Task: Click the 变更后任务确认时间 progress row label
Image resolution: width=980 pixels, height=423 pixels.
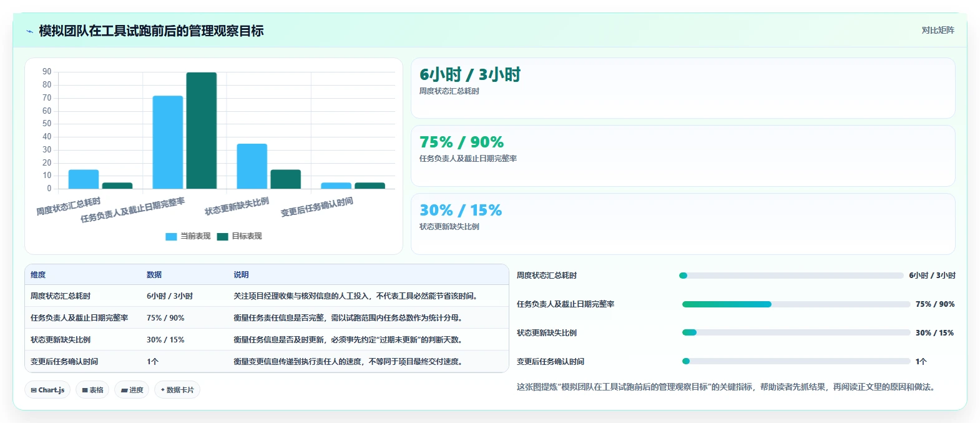Action: 551,362
